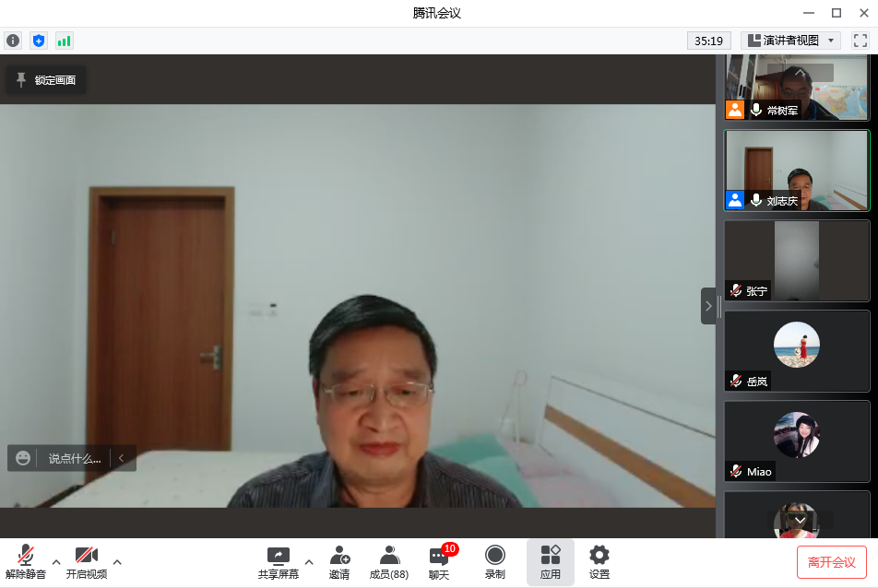Click 刘志庆's blue user badge icon
878x588 pixels.
click(x=735, y=200)
